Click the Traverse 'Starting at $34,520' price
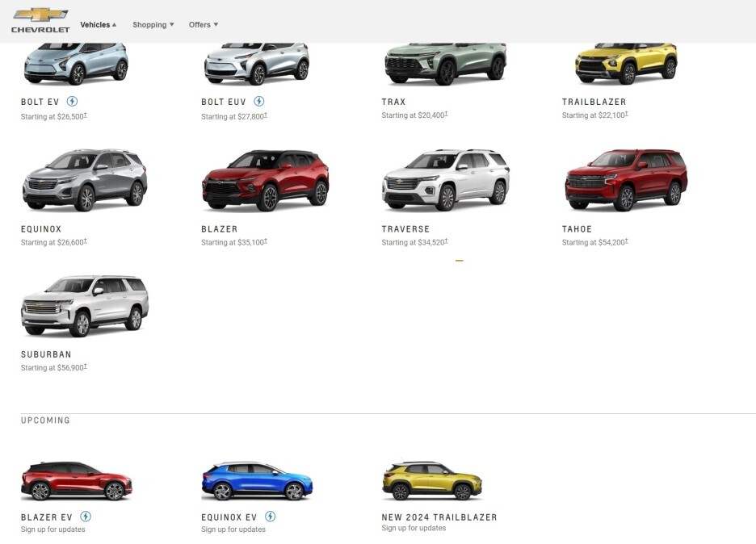Screen dimensions: 756x544 pos(414,242)
